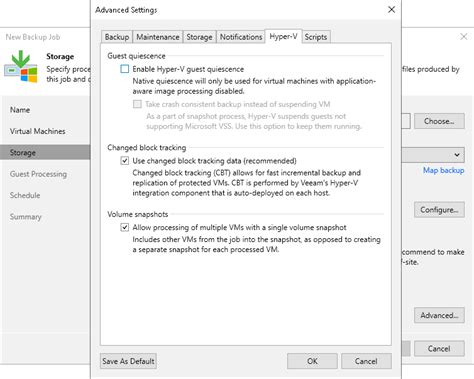Uncheck Use changed block tracking data
474x379 pixels.
pyautogui.click(x=125, y=161)
